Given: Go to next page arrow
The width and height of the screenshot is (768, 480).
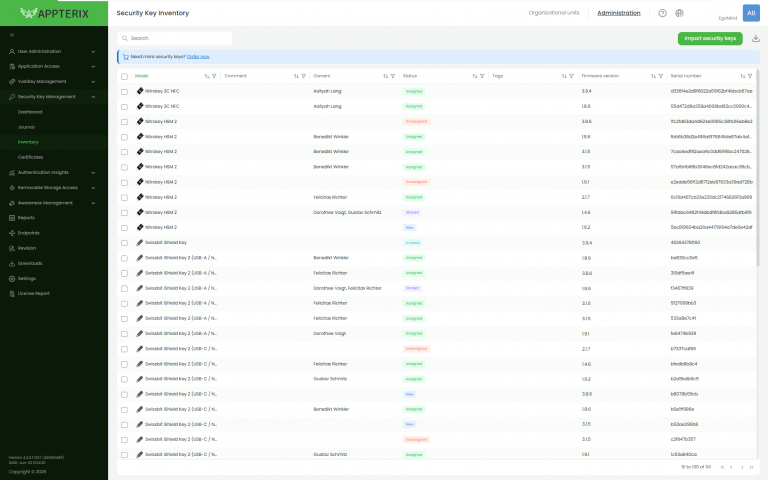Looking at the screenshot, I should click(742, 467).
